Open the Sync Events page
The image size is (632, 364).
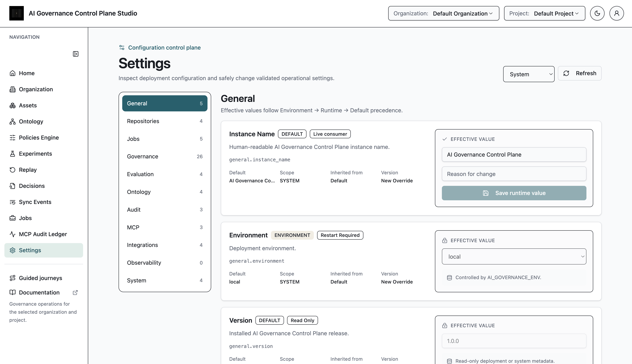point(44,202)
